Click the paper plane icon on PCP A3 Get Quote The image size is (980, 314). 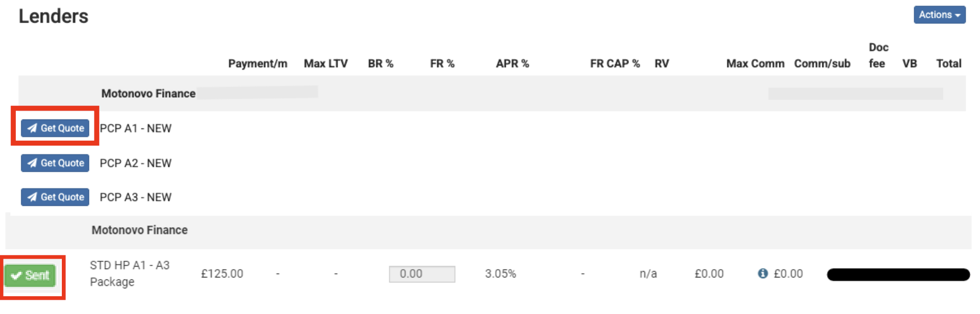click(33, 197)
